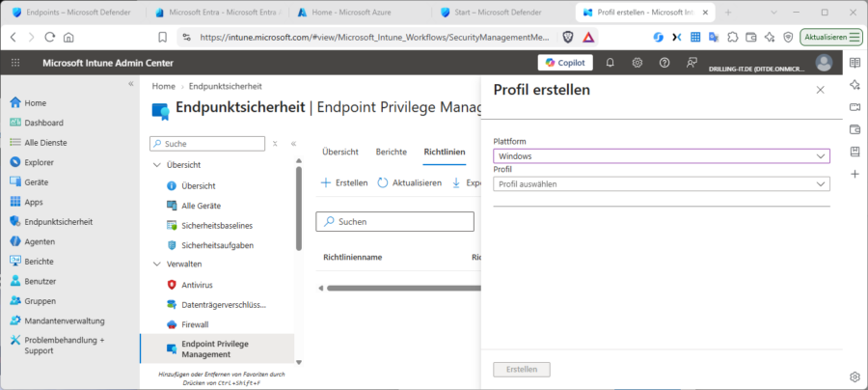This screenshot has height=390, width=868.
Task: Open Apps in left navigation
Action: tap(27, 202)
